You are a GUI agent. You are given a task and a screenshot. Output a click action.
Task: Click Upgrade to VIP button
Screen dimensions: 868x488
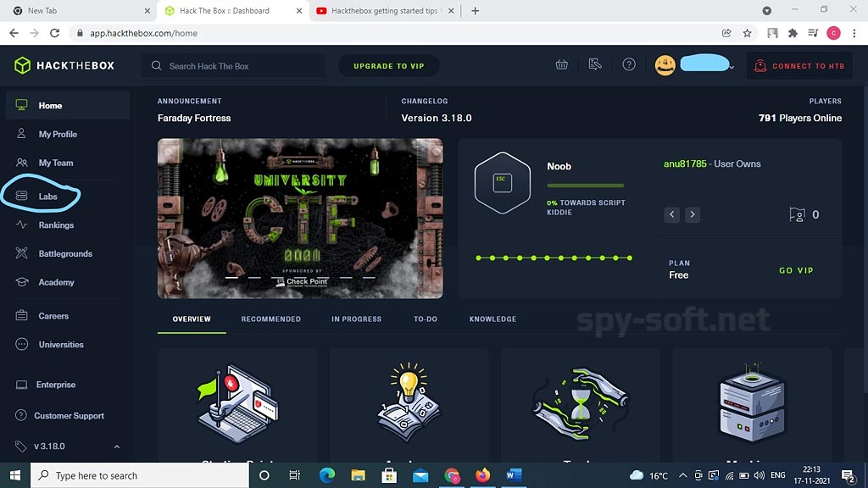(388, 66)
